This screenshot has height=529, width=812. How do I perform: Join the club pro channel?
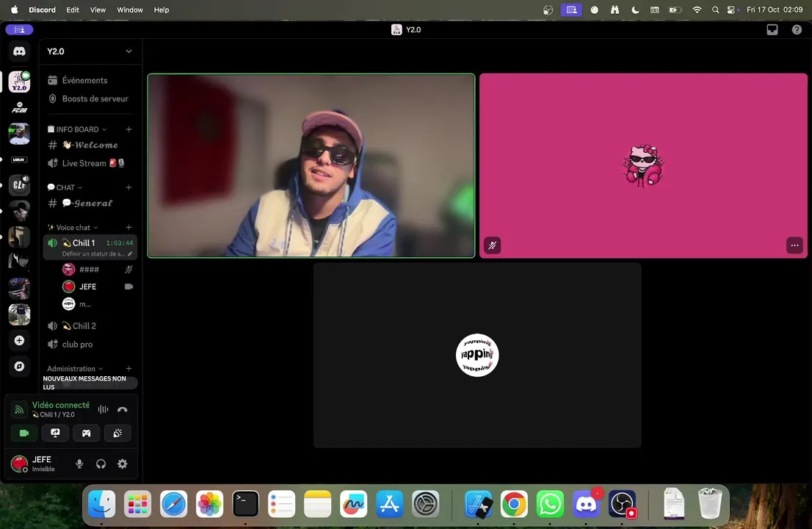coord(90,344)
